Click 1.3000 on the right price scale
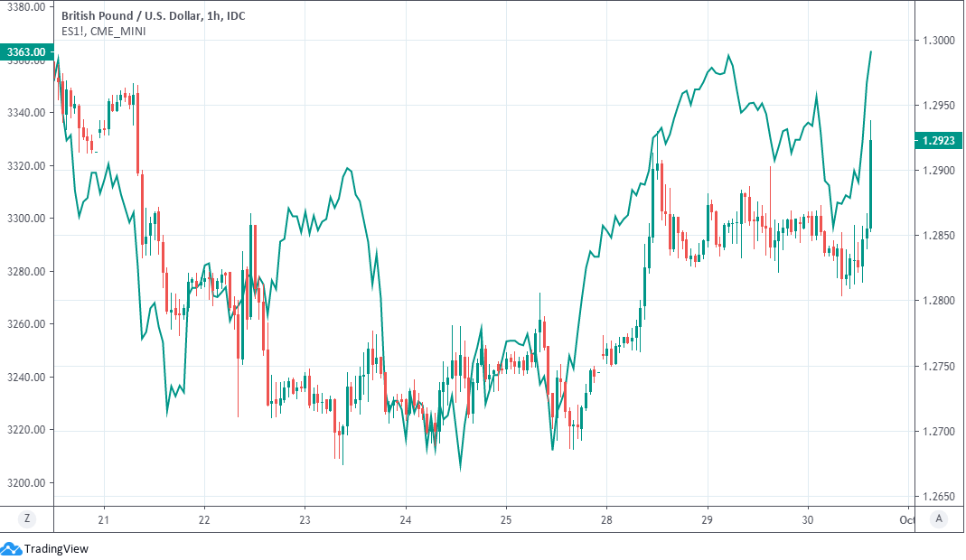This screenshot has width=966, height=560. click(x=940, y=41)
